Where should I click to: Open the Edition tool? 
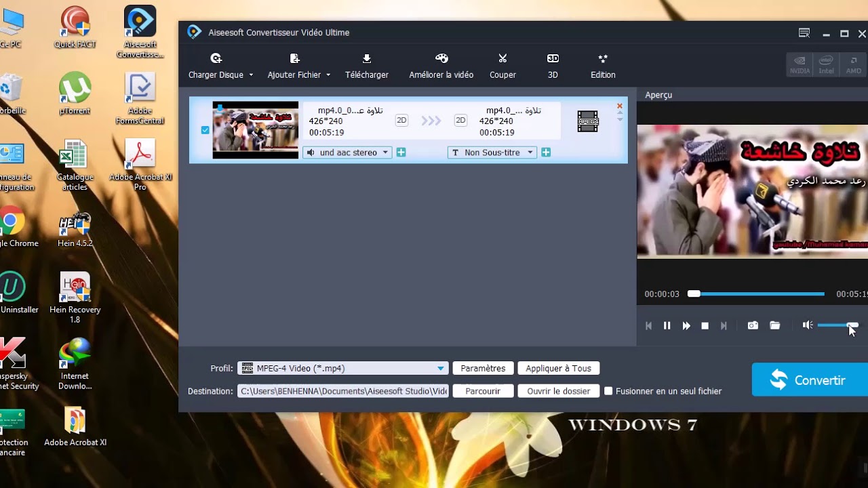point(603,66)
